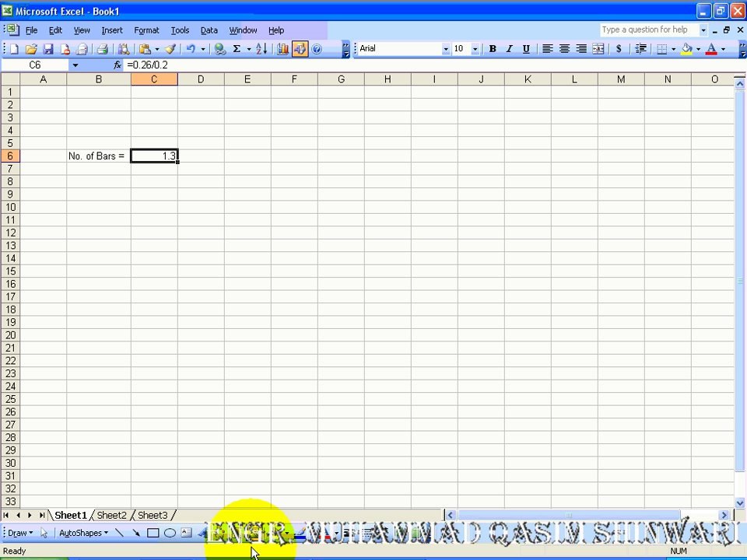The width and height of the screenshot is (747, 560).
Task: Switch to the Sheet3 tab
Action: (153, 515)
